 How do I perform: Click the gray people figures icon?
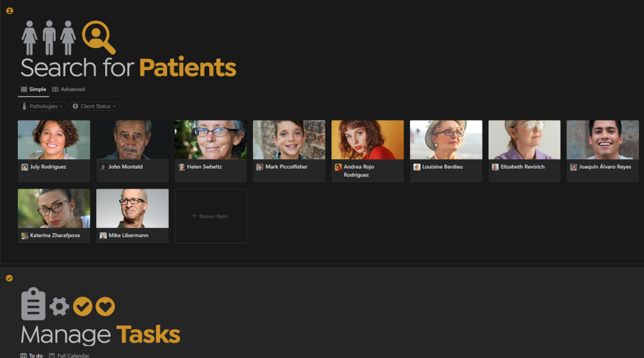(x=49, y=38)
